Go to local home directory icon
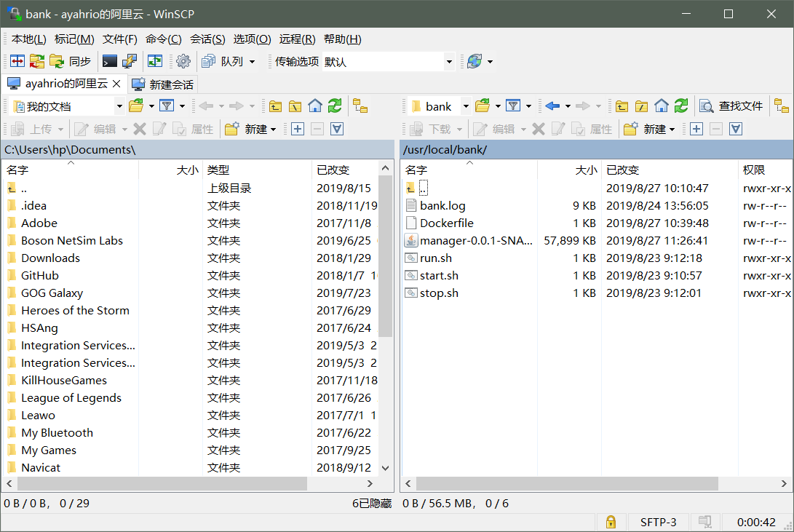The width and height of the screenshot is (794, 532). (x=315, y=106)
